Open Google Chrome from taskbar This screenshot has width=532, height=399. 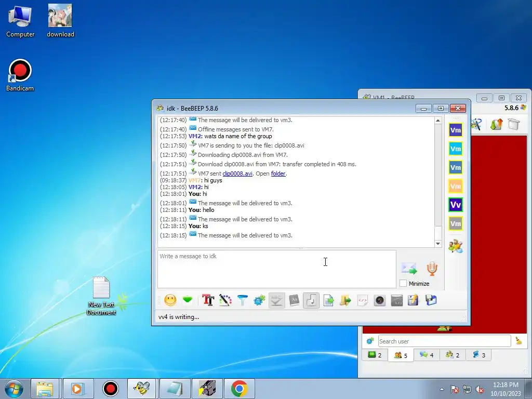(239, 389)
